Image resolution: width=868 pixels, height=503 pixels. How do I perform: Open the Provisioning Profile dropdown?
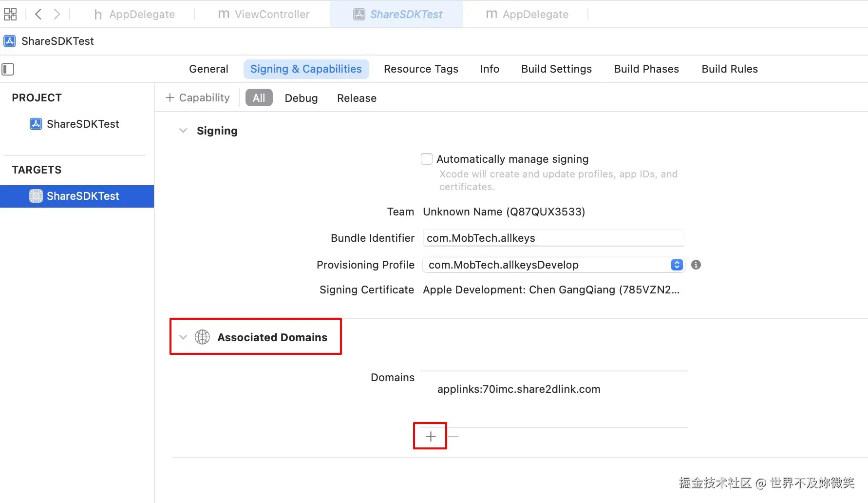553,265
